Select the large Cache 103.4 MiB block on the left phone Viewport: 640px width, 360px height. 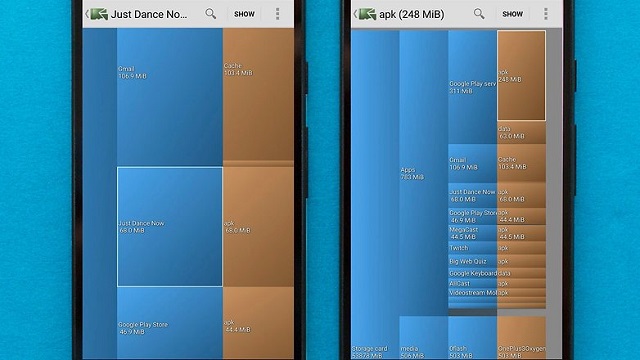(x=258, y=95)
